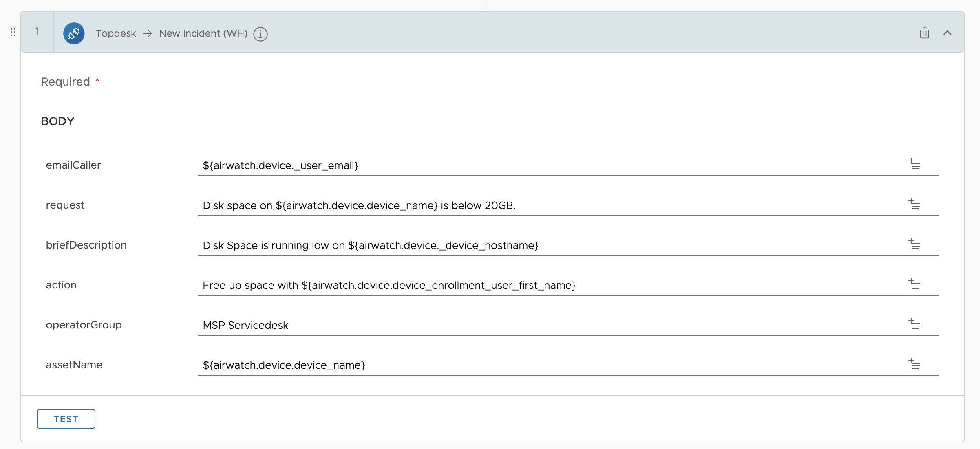980x449 pixels.
Task: Click step number 1 indicator
Action: click(x=38, y=32)
